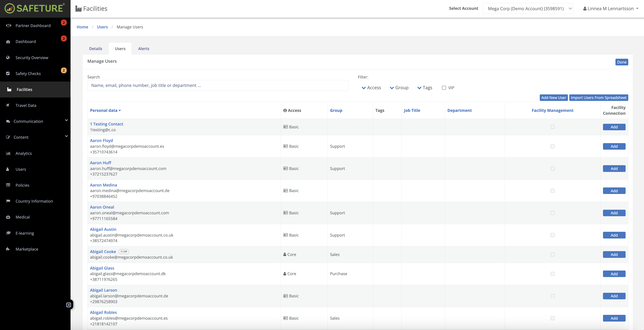
Task: Open the Select Account dropdown
Action: 528,8
